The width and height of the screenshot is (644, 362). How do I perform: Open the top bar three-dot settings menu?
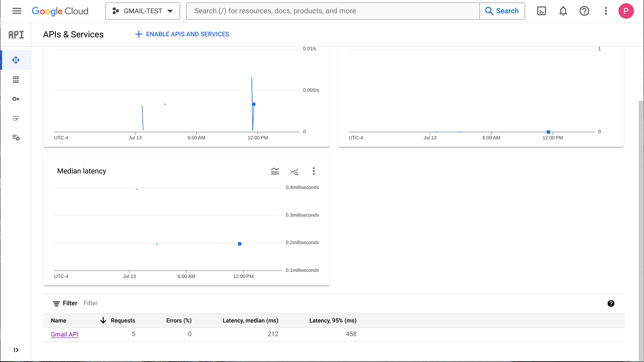tap(605, 11)
